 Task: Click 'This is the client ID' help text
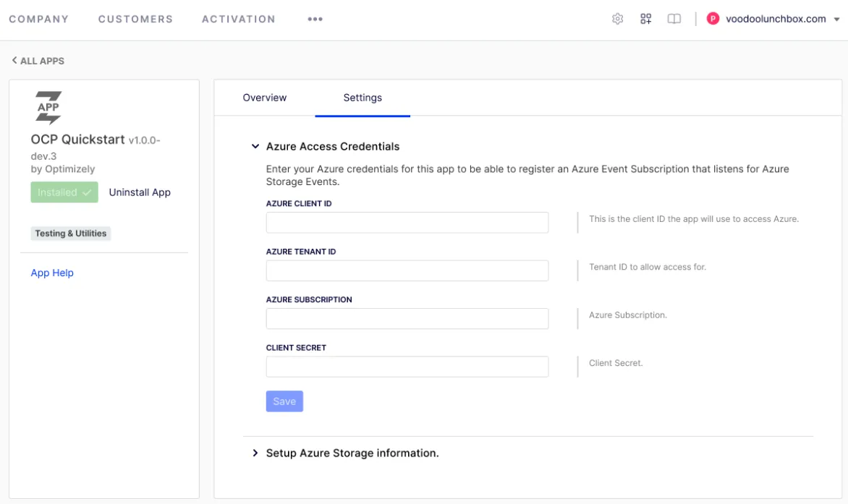(694, 219)
